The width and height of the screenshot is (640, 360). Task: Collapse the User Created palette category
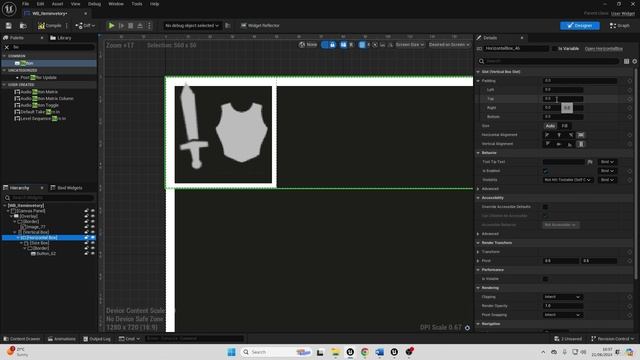(4, 84)
